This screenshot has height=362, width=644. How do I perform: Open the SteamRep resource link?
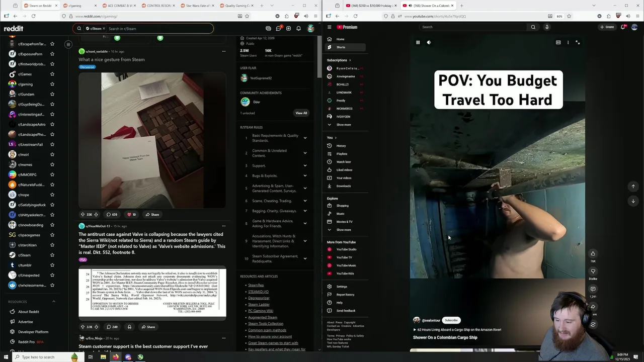pyautogui.click(x=256, y=285)
